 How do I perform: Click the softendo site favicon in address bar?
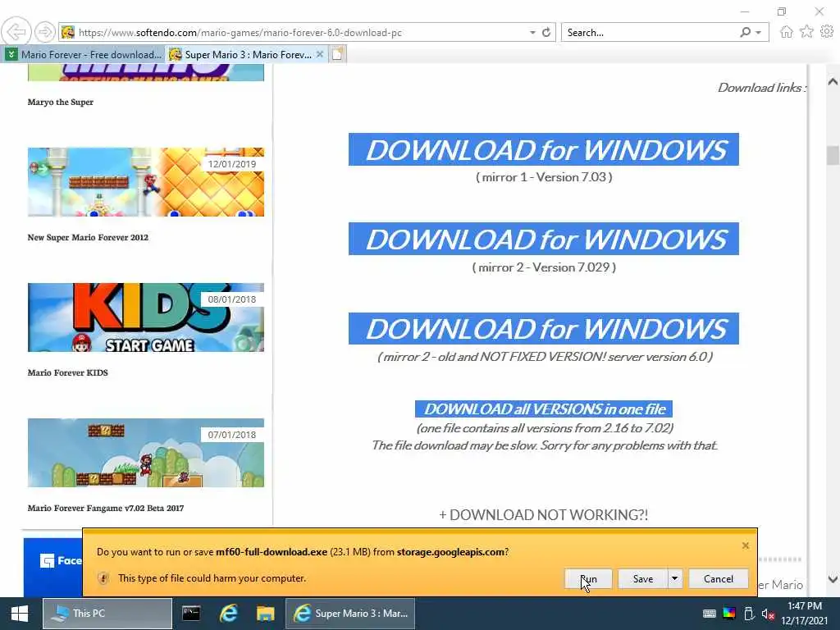(x=67, y=32)
